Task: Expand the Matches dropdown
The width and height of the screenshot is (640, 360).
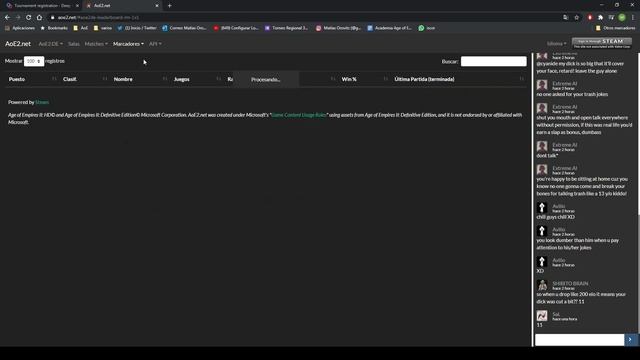Action: tap(96, 44)
